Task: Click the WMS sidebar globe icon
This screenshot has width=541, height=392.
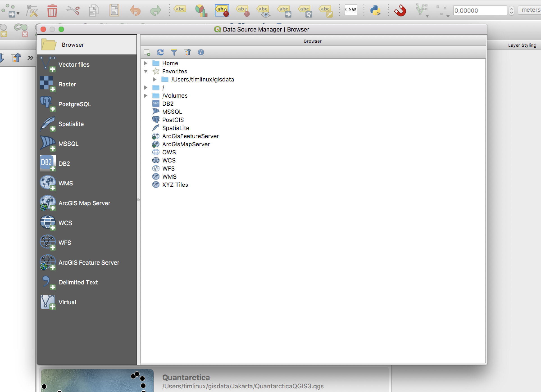Action: (48, 183)
